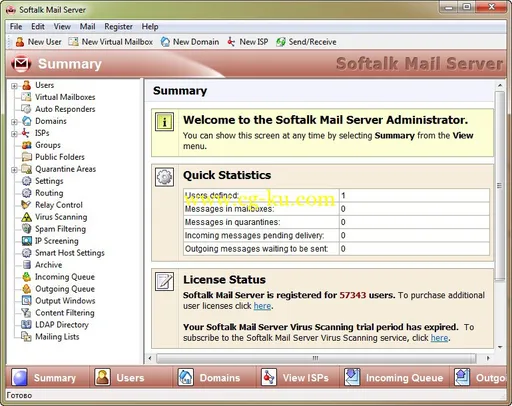Select the Output Windows tree icon

[27, 301]
